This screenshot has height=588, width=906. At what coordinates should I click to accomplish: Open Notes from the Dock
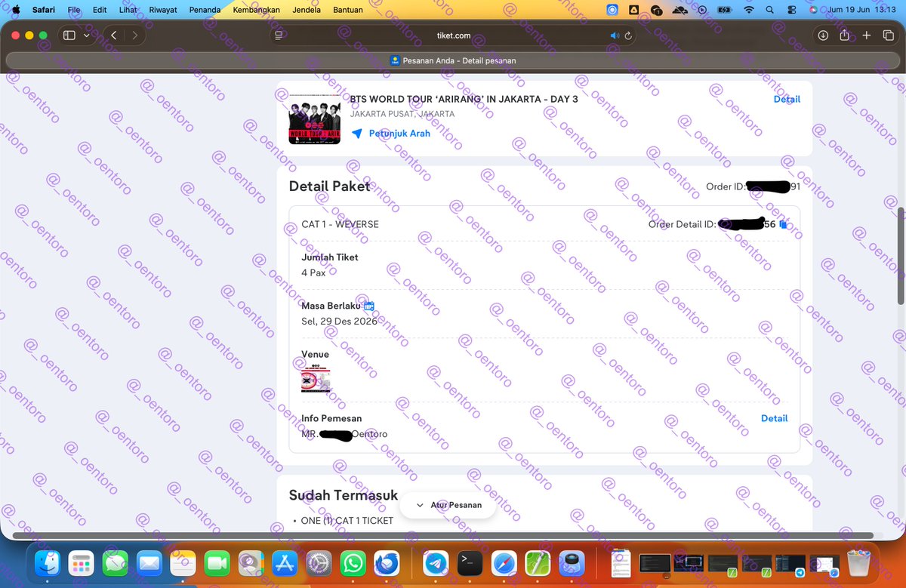[183, 563]
